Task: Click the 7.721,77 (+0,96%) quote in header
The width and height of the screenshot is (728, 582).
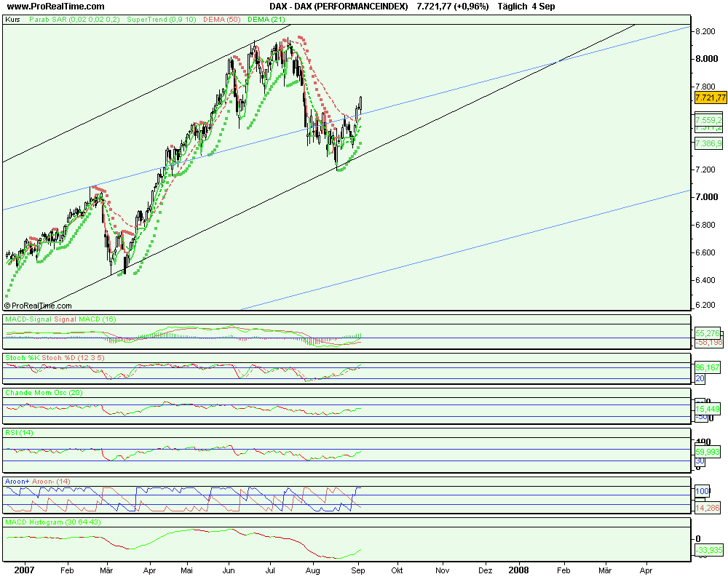Action: click(x=453, y=7)
